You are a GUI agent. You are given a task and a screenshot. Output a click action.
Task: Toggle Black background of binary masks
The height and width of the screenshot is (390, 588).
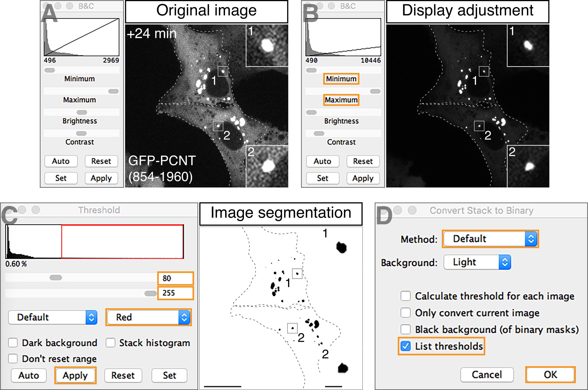[x=405, y=329]
